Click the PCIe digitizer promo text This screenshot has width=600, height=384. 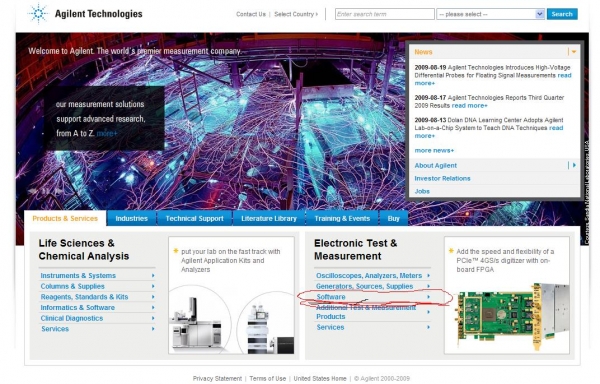[x=505, y=260]
